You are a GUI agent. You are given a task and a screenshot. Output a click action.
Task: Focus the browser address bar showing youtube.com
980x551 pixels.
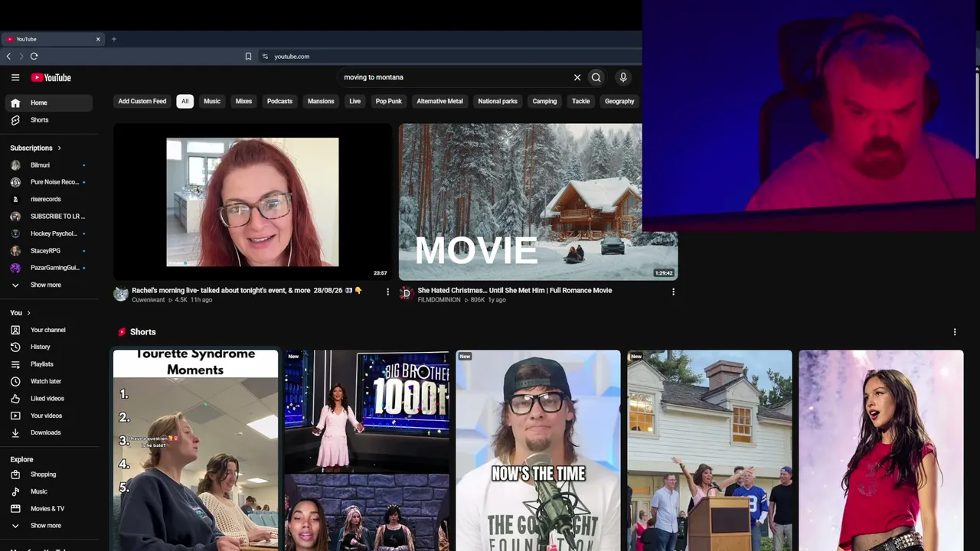(x=449, y=56)
